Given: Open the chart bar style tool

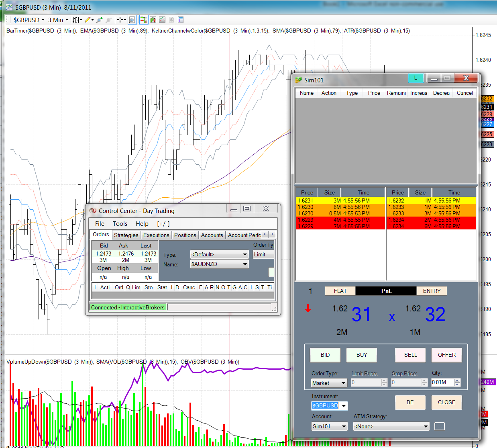Looking at the screenshot, I should pos(75,20).
